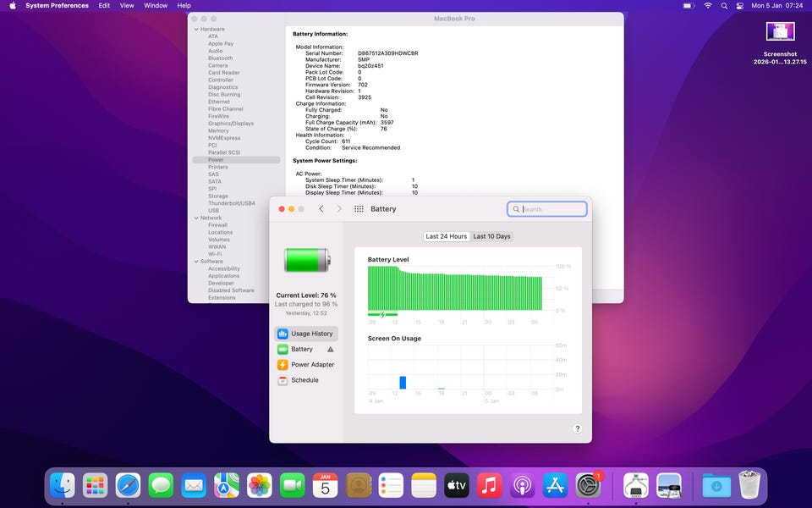Open Podcasts app in the Dock
This screenshot has height=508, width=812.
click(522, 485)
